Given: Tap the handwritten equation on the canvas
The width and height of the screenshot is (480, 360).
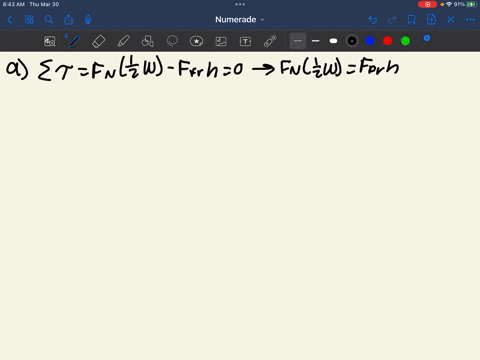Looking at the screenshot, I should click(202, 69).
